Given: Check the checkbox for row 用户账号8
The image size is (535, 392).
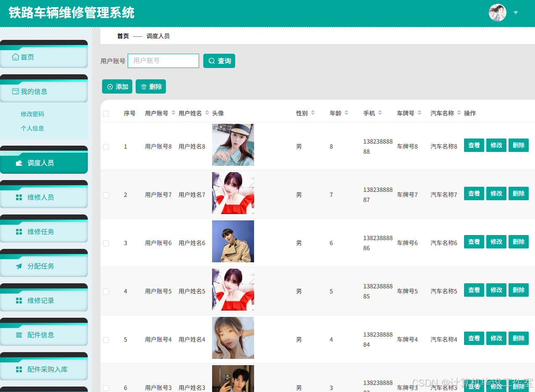Looking at the screenshot, I should [106, 147].
